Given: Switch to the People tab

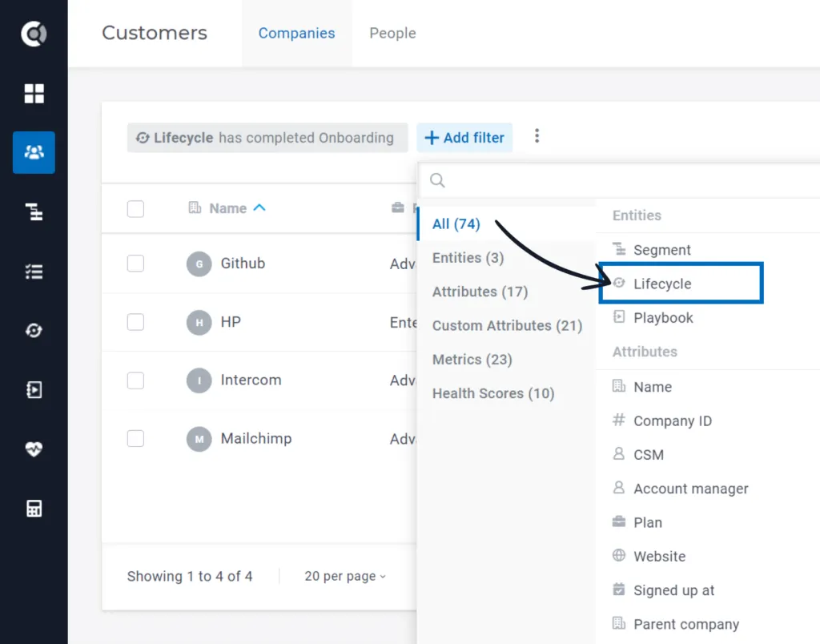Looking at the screenshot, I should [x=392, y=33].
